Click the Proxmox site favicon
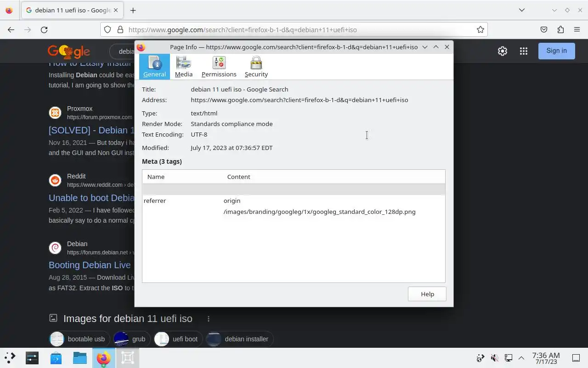 click(x=55, y=113)
